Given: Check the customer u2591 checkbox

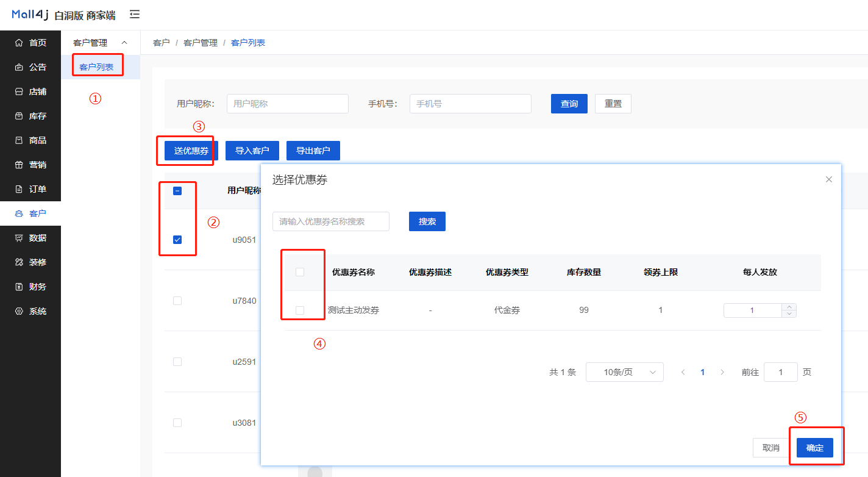Looking at the screenshot, I should 177,362.
